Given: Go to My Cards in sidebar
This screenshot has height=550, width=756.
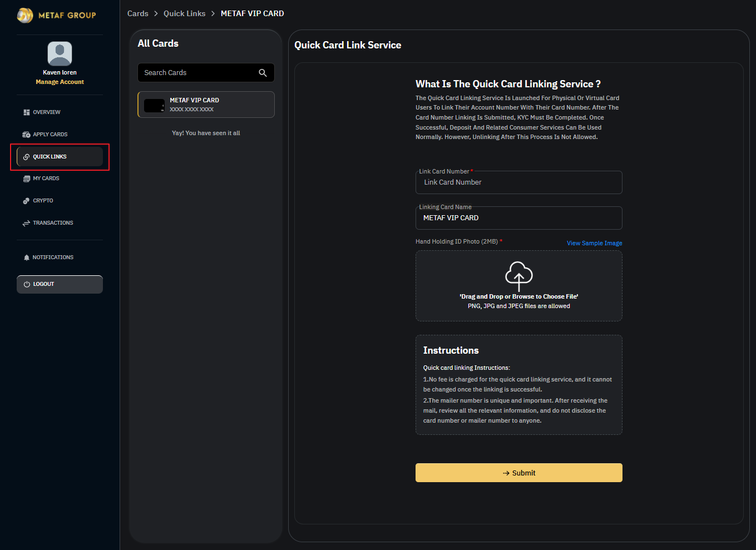Looking at the screenshot, I should pos(46,179).
